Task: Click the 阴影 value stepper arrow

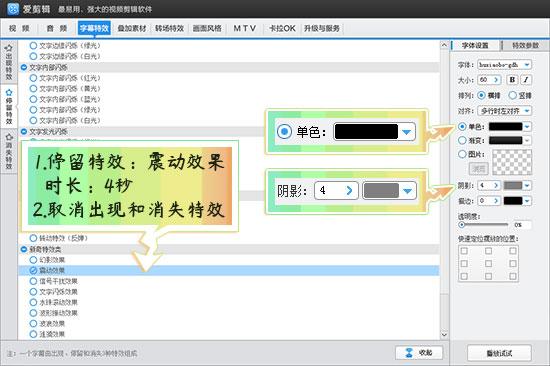Action: pyautogui.click(x=496, y=185)
